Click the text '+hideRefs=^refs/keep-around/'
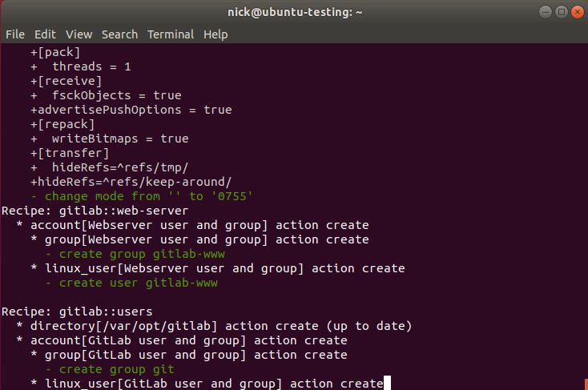The width and height of the screenshot is (588, 390). [x=131, y=182]
